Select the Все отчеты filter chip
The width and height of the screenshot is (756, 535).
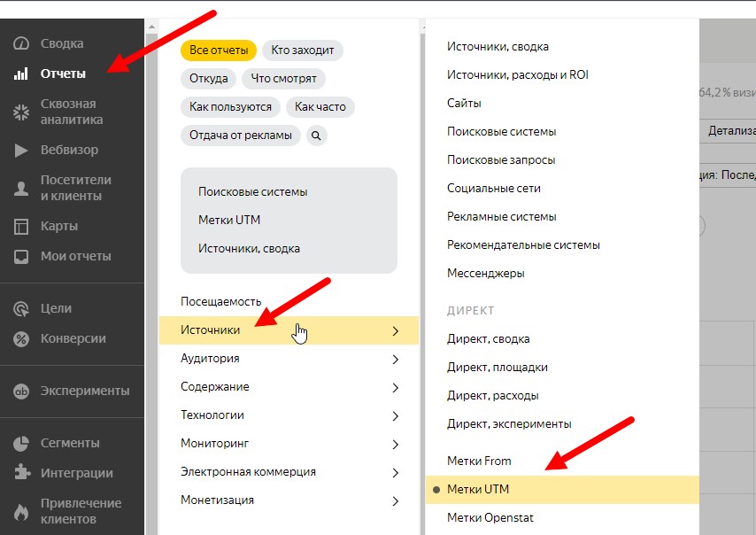(x=219, y=50)
